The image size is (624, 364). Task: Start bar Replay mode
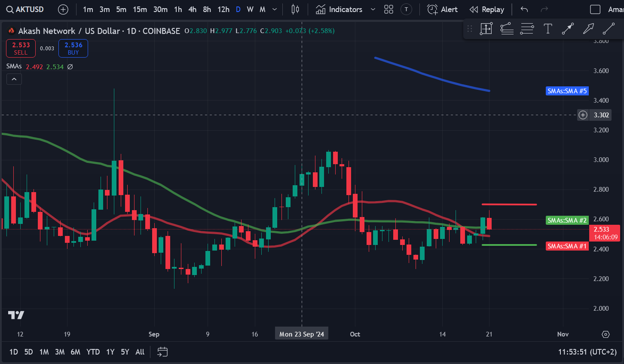pos(487,9)
